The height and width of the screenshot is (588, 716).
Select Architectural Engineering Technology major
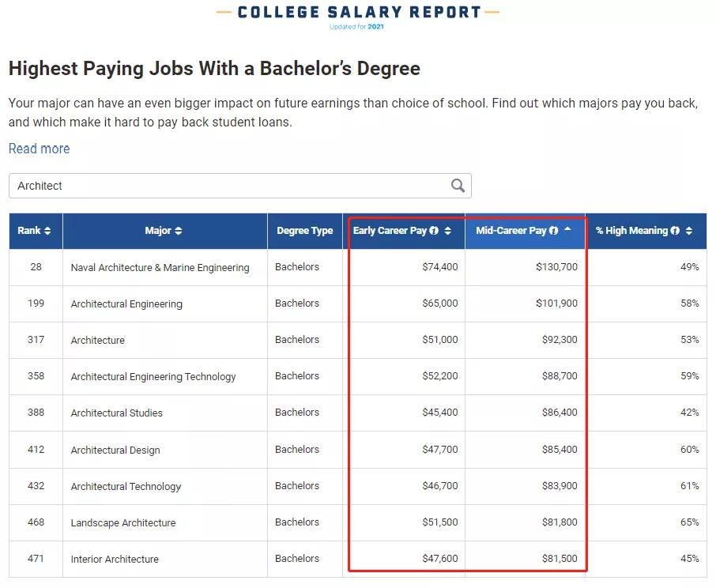point(153,376)
